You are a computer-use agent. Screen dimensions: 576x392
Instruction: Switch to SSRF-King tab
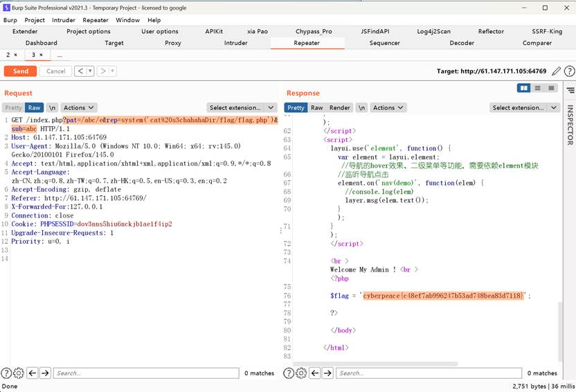click(x=547, y=31)
